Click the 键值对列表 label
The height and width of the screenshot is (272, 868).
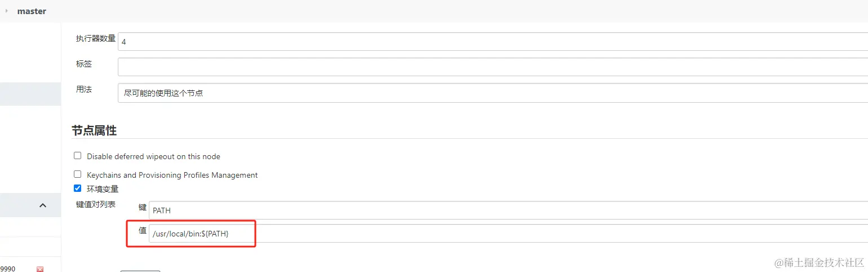coord(96,204)
